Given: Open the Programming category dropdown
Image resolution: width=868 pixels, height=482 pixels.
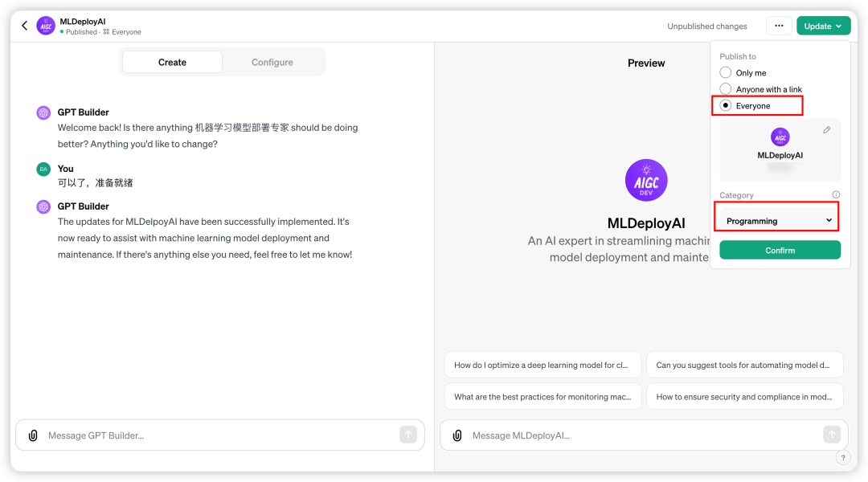Looking at the screenshot, I should [x=780, y=221].
